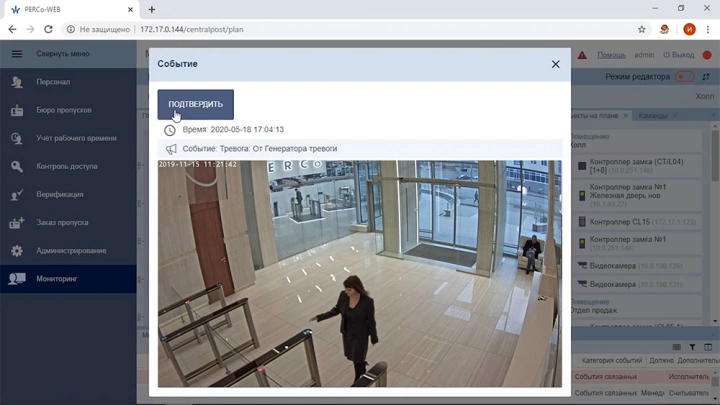Open Бюро пропусков icon
720x405 pixels.
click(x=17, y=110)
